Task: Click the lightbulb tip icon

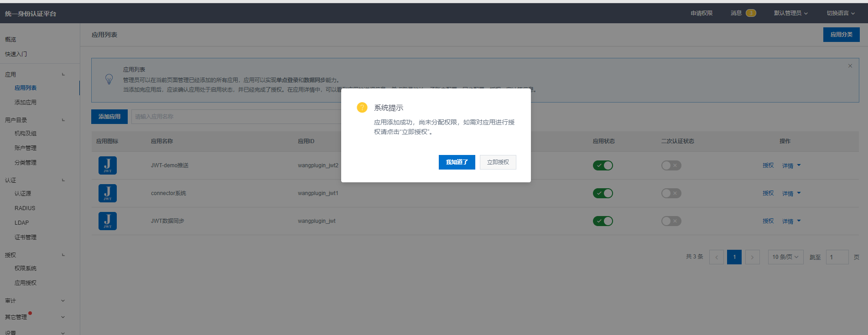Action: pyautogui.click(x=109, y=79)
